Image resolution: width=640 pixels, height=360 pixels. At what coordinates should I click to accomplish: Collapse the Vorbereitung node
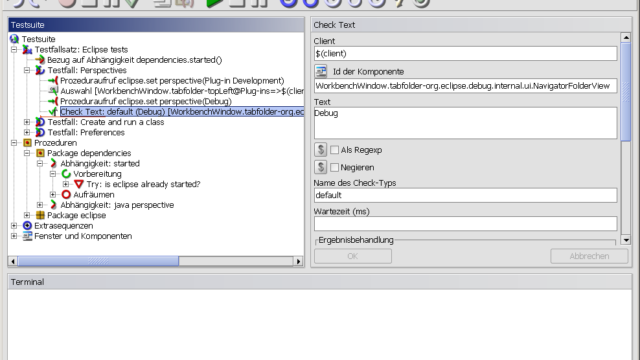pos(53,174)
